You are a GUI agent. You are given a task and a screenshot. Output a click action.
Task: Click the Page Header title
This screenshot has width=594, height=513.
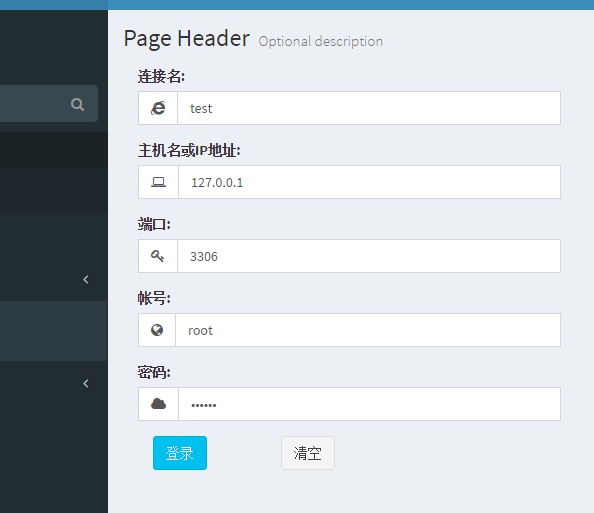(186, 39)
